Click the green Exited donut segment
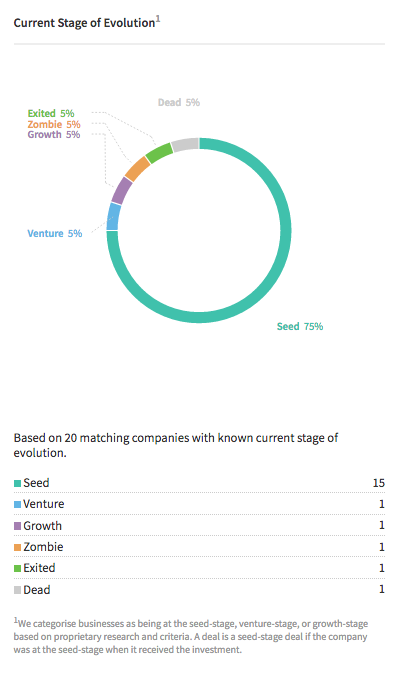This screenshot has width=398, height=683. coord(159,153)
